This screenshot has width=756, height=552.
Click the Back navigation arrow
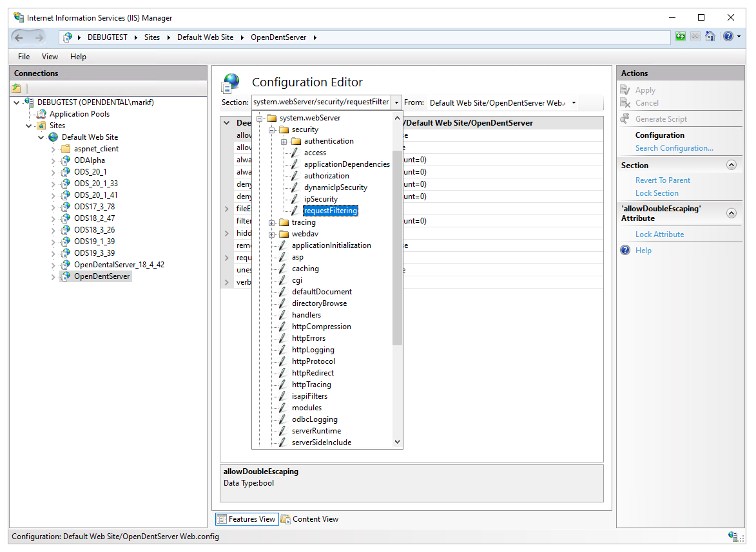point(19,37)
